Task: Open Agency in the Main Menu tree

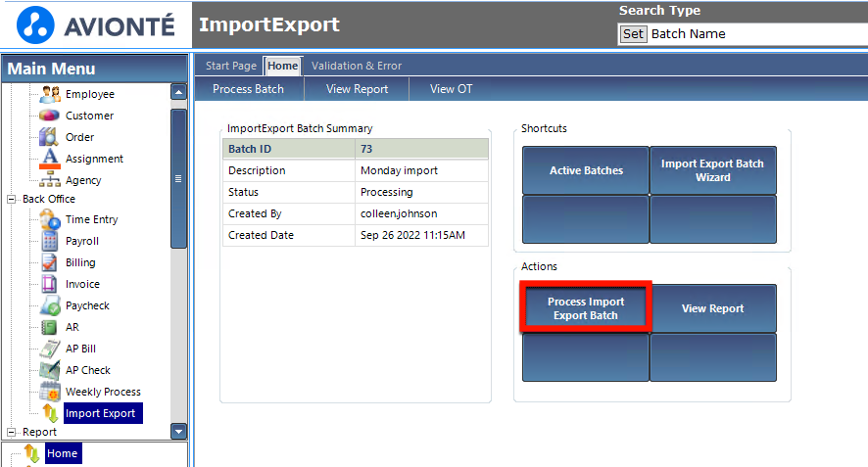Action: pos(83,180)
